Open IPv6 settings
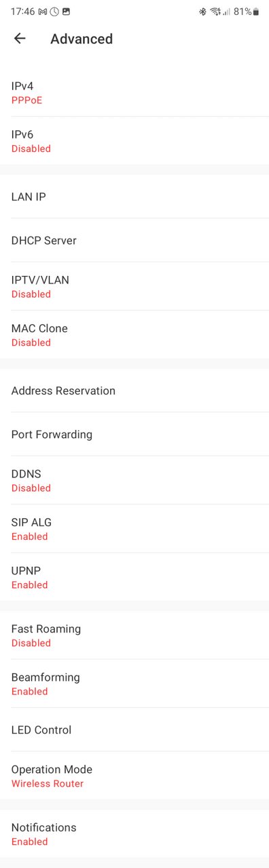The height and width of the screenshot is (868, 269). pyautogui.click(x=134, y=140)
